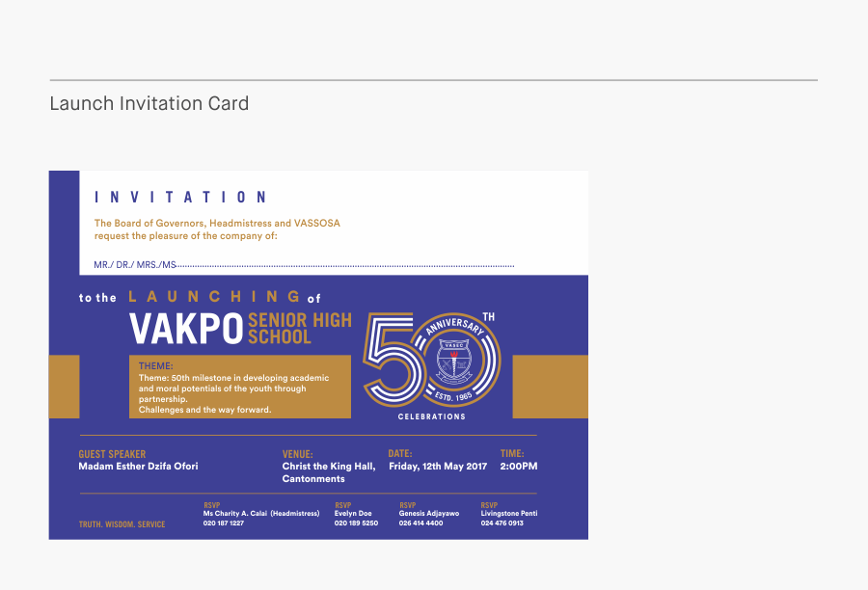The height and width of the screenshot is (590, 868).
Task: Click Livingstone Penti's RSVP phone number
Action: click(502, 523)
